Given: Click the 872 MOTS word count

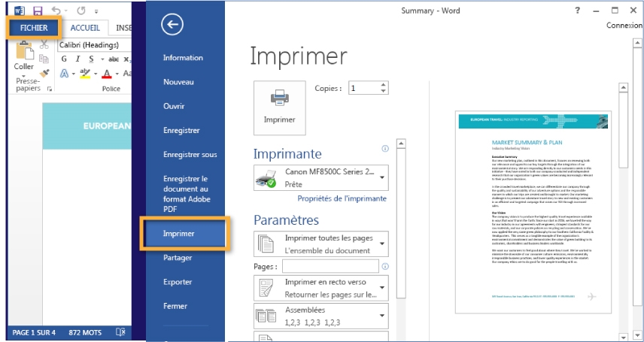Looking at the screenshot, I should 86,332.
